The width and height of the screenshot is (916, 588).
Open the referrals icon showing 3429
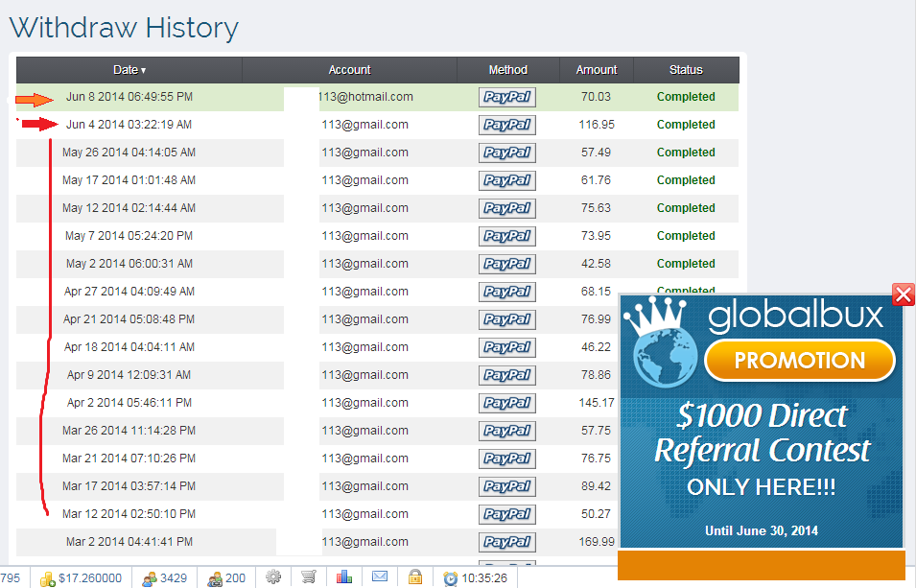pos(164,578)
